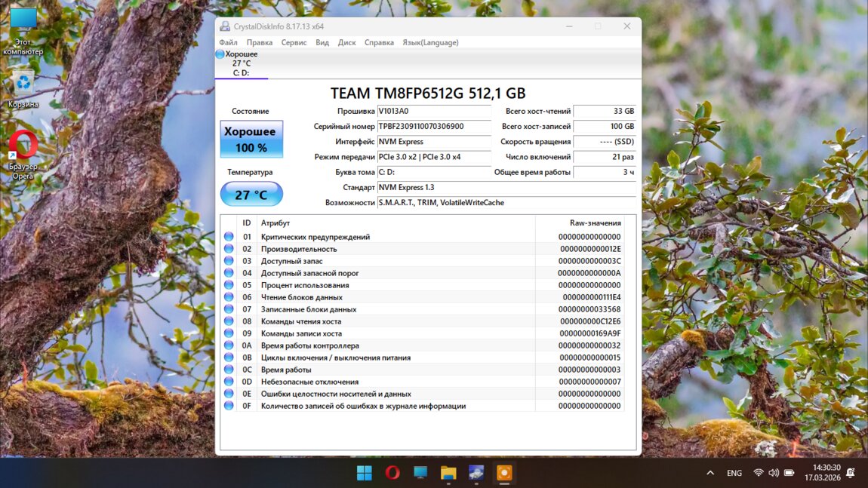Viewport: 868px width, 488px height.
Task: Click the status orb for Время работы row
Action: (229, 370)
